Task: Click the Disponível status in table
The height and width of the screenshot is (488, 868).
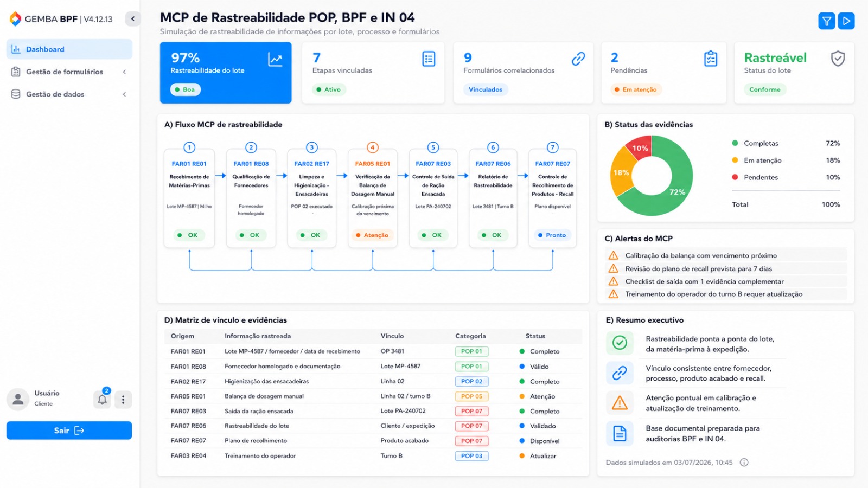Action: (539, 441)
